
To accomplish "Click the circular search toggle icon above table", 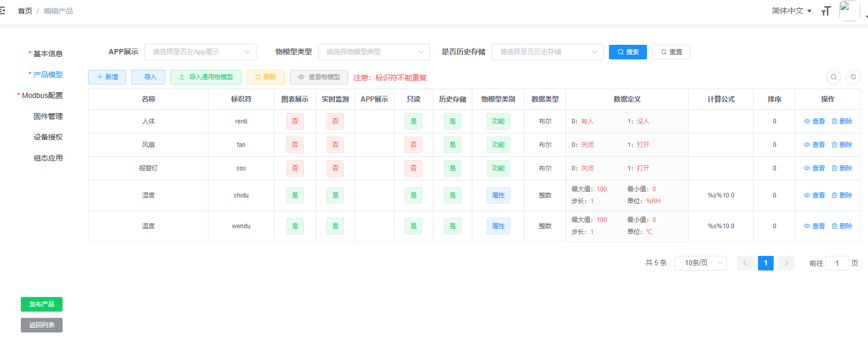I will pos(833,77).
